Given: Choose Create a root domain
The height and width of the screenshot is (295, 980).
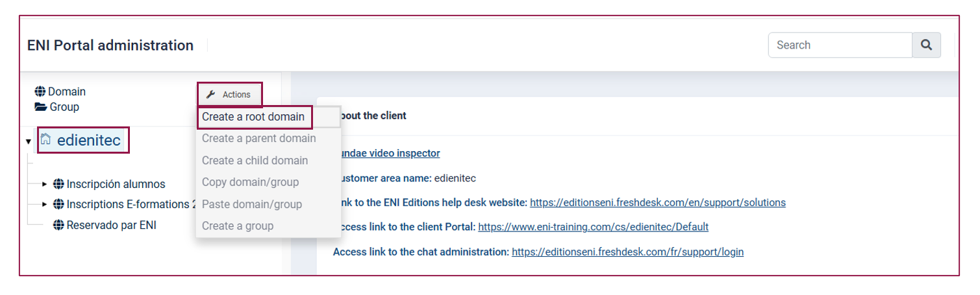Looking at the screenshot, I should tap(254, 117).
